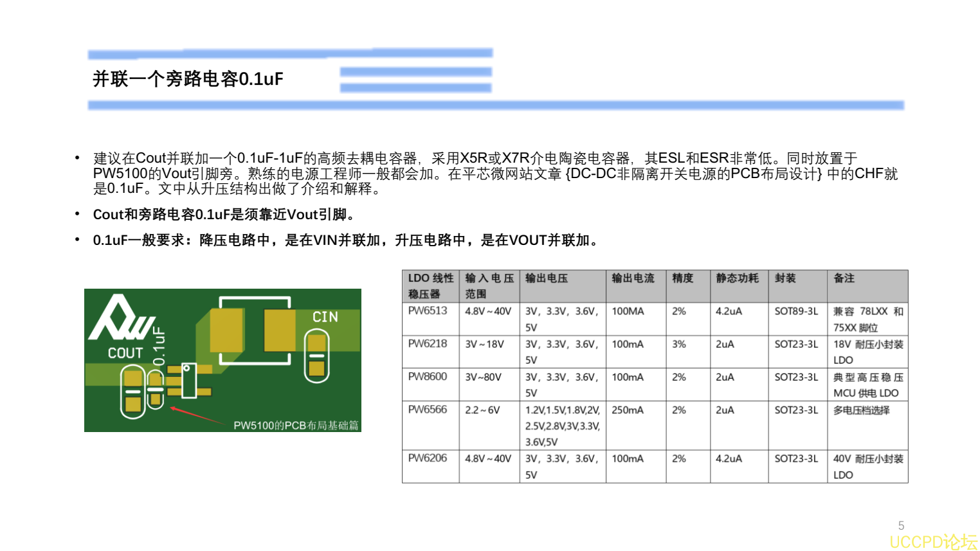Click the PW5100的PCB布局基础篇 caption

tap(298, 424)
